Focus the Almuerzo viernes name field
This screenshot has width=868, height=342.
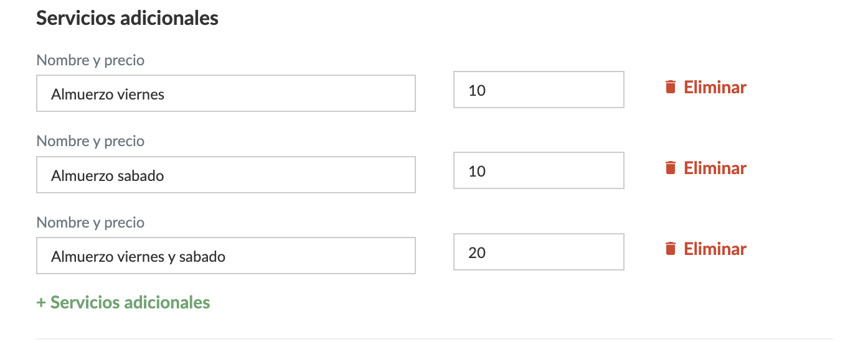225,94
